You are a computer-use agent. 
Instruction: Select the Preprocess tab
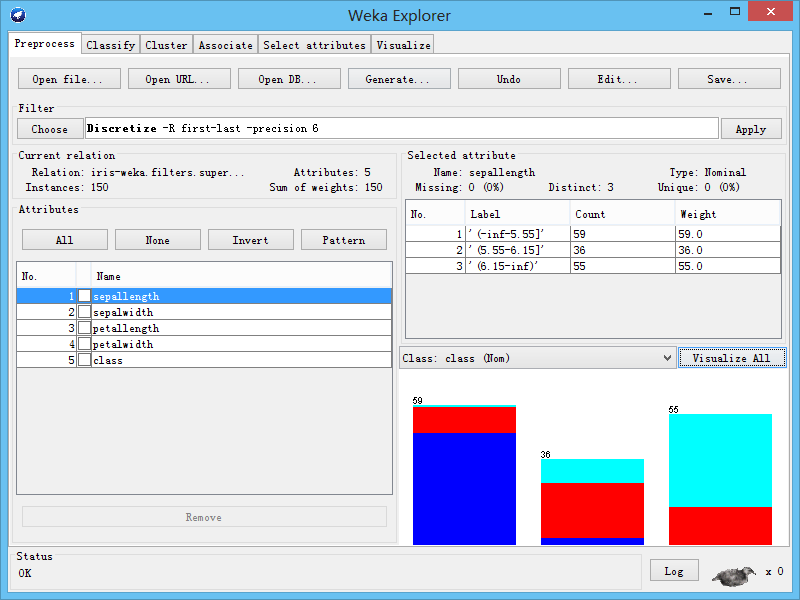point(44,43)
